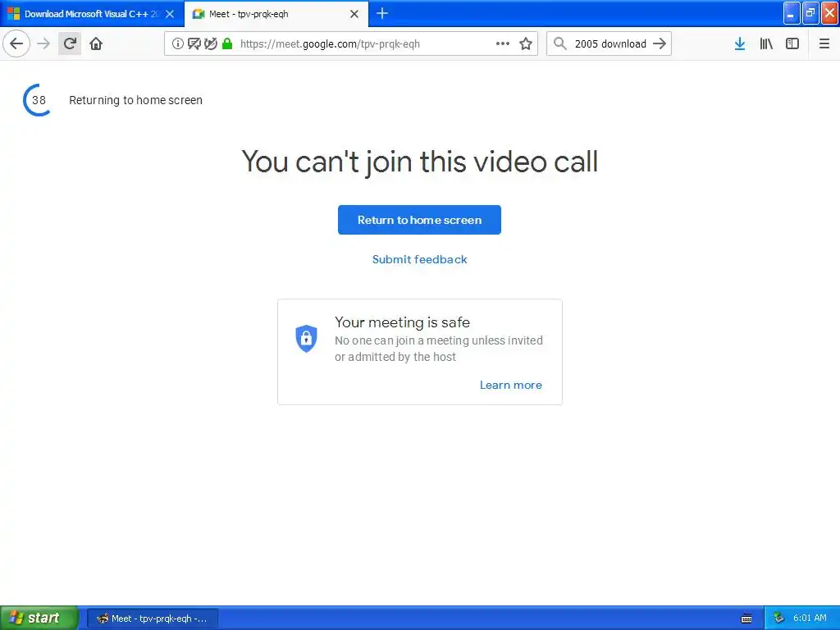Open a new tab with plus button

point(382,13)
